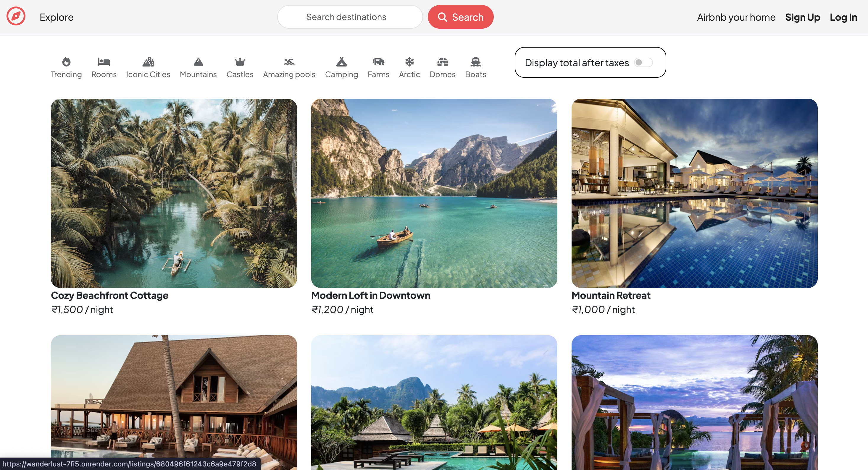The height and width of the screenshot is (470, 868).
Task: Select the Iconic Cities filter label
Action: coord(148,74)
